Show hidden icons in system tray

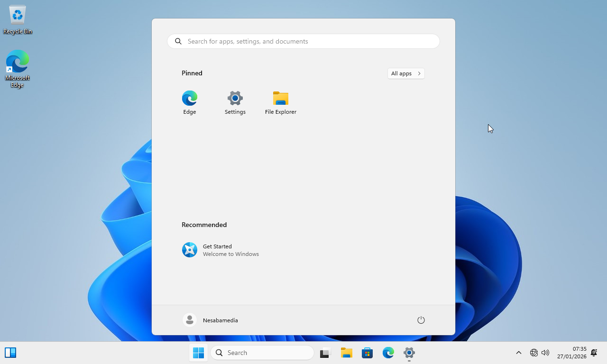pyautogui.click(x=518, y=353)
